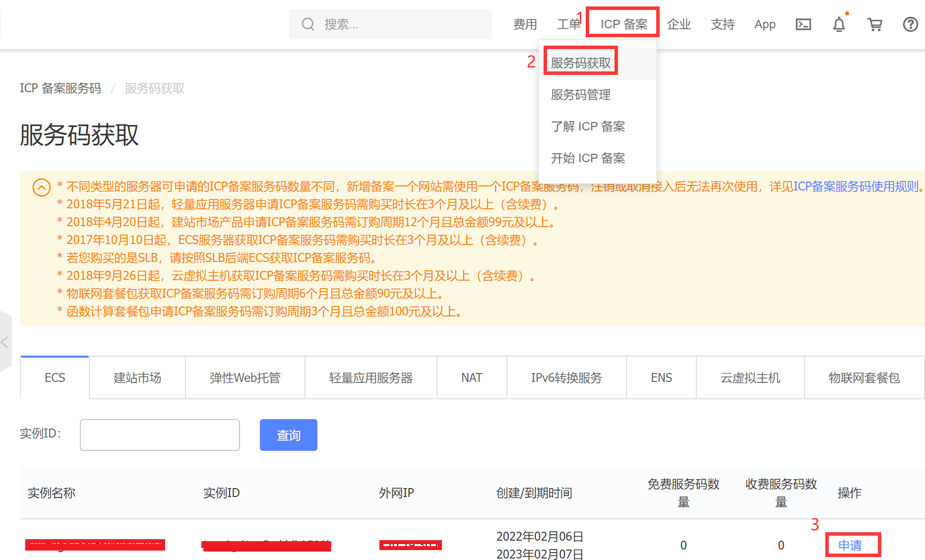Select 服务码获取 from the dropdown
The width and height of the screenshot is (925, 560).
580,61
